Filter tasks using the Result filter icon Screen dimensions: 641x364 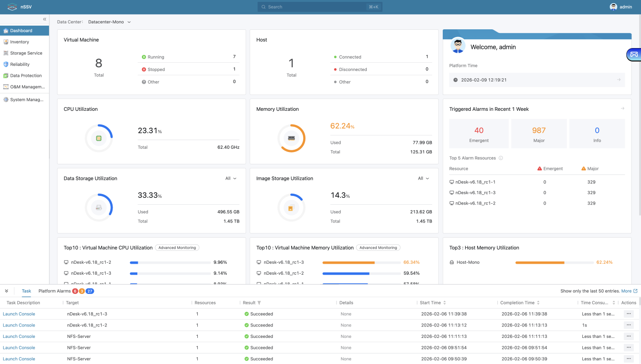click(259, 303)
